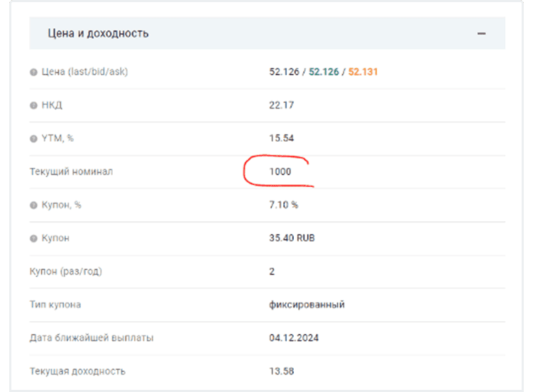Click info icon beside Цена (last/bid/ask)

[x=33, y=72]
